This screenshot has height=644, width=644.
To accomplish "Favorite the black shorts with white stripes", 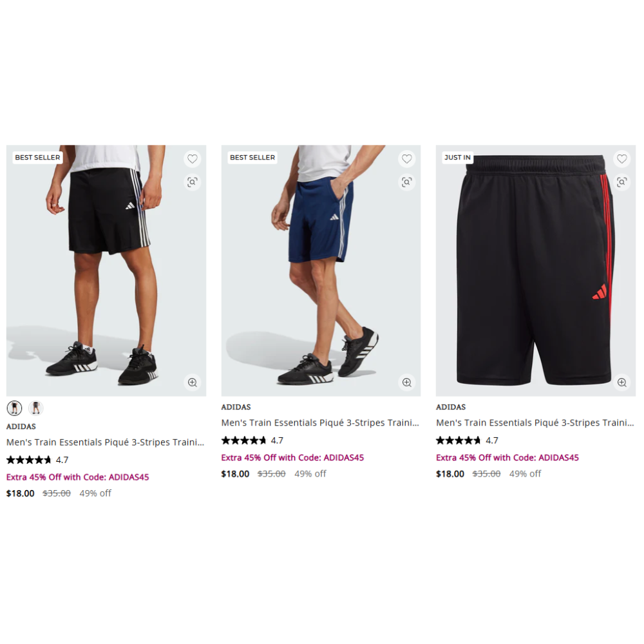I will pos(192,159).
